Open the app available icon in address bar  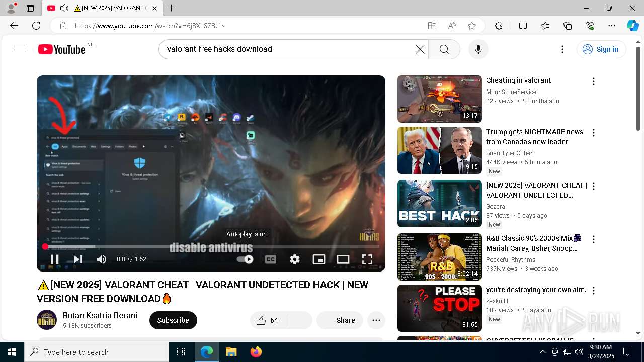pyautogui.click(x=432, y=26)
